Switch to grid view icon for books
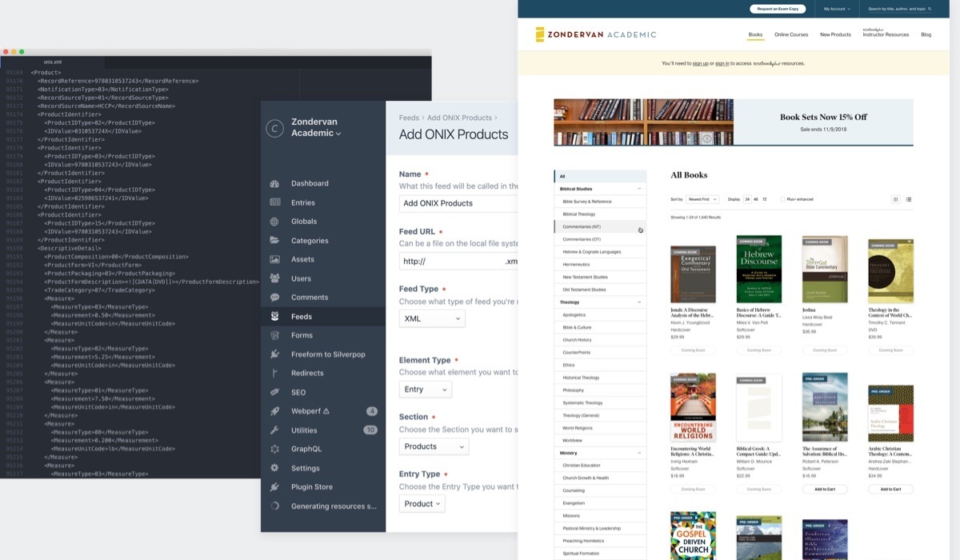The width and height of the screenshot is (960, 560). tap(895, 199)
